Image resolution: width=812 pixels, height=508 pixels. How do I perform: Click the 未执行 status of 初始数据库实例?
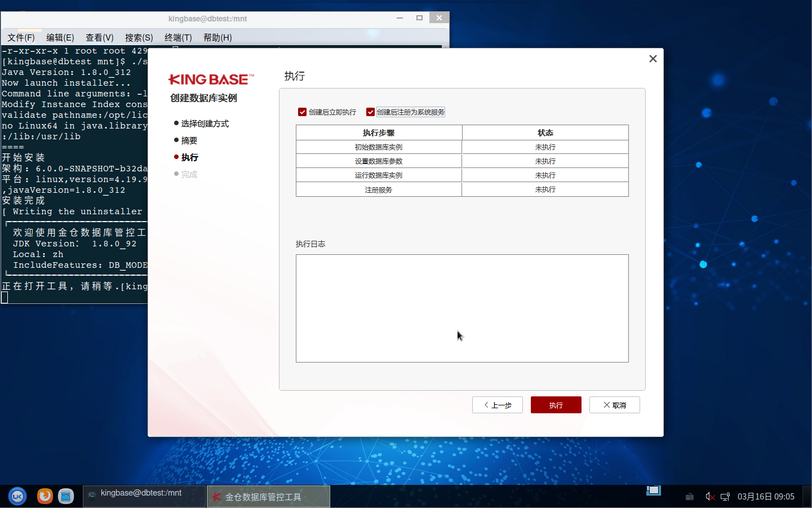(545, 147)
